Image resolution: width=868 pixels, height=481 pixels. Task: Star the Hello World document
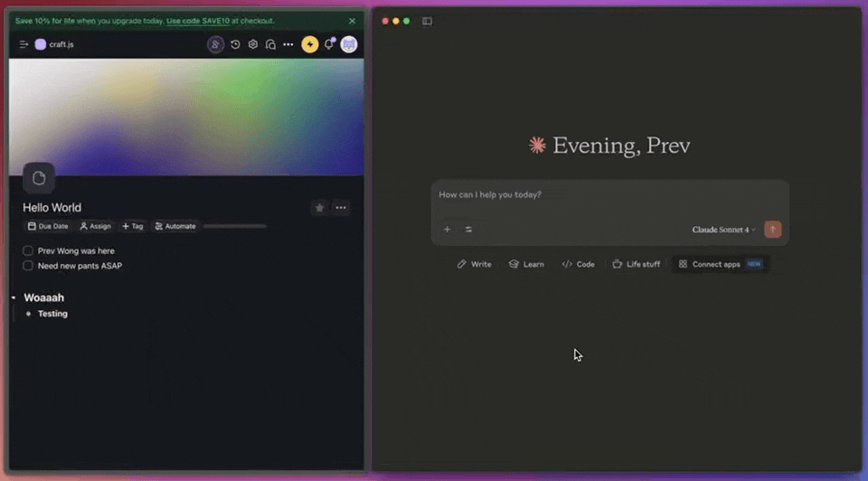click(319, 208)
